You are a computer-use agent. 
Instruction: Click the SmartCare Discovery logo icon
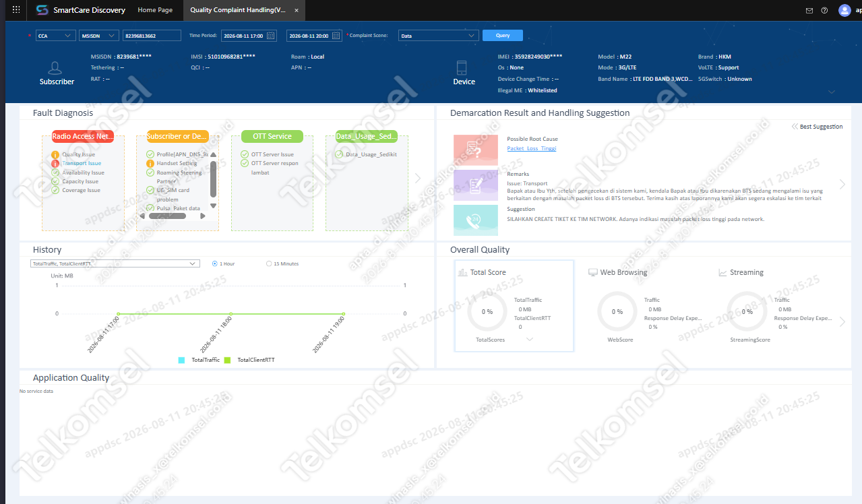[x=42, y=10]
